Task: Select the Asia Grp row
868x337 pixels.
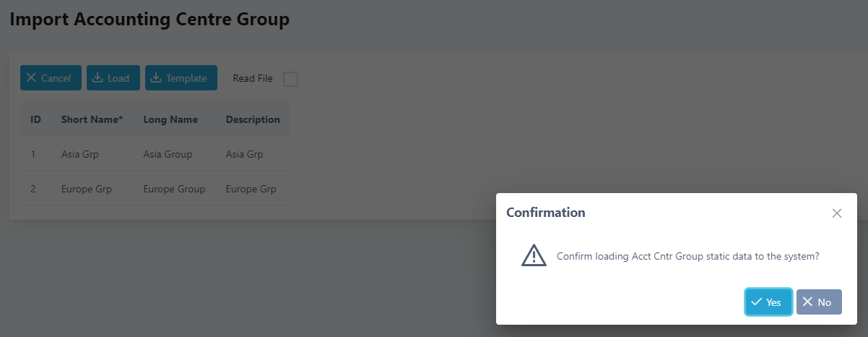Action: 155,154
